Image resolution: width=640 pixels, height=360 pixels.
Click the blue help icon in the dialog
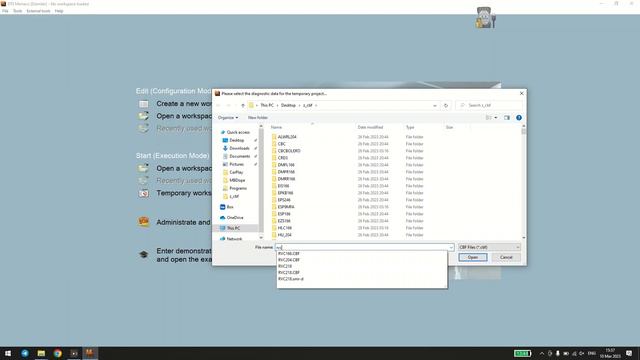click(x=519, y=118)
